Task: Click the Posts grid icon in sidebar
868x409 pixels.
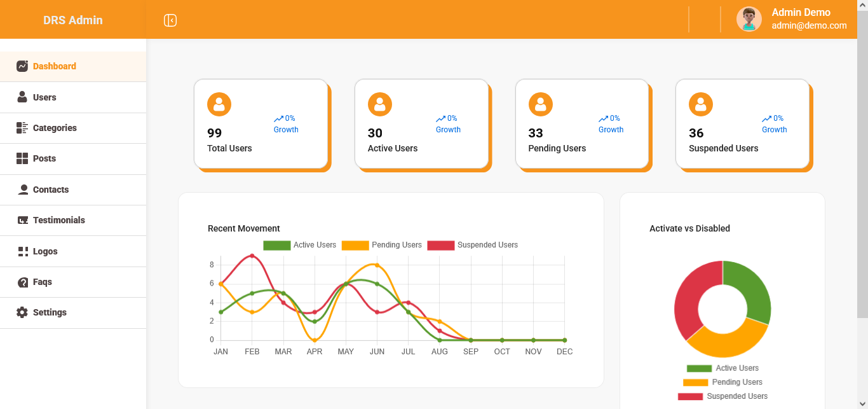Action: pos(22,158)
